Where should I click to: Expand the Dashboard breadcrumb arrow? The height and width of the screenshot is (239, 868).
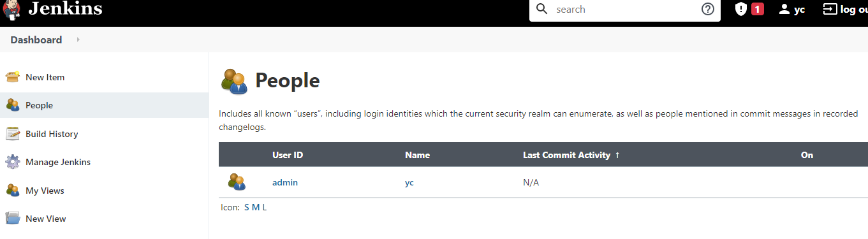(78, 40)
